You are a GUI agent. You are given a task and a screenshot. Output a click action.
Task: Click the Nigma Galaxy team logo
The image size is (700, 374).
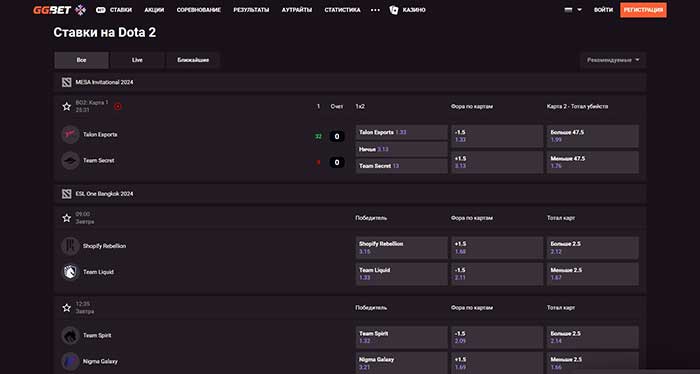(x=71, y=362)
